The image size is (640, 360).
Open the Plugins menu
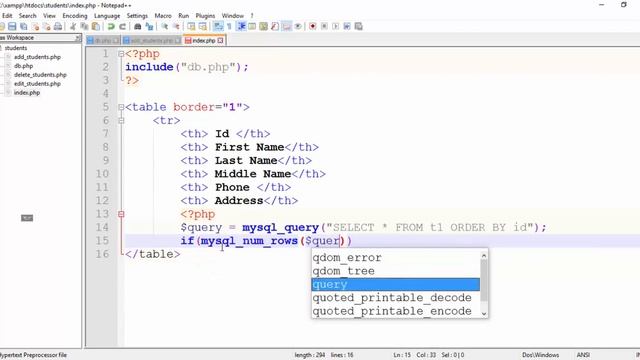205,16
